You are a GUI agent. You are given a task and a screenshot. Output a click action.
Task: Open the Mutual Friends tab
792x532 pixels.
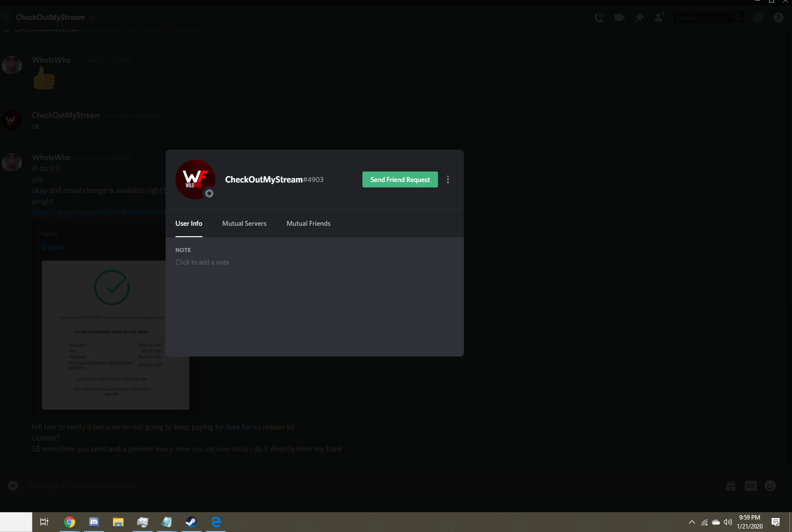(308, 223)
